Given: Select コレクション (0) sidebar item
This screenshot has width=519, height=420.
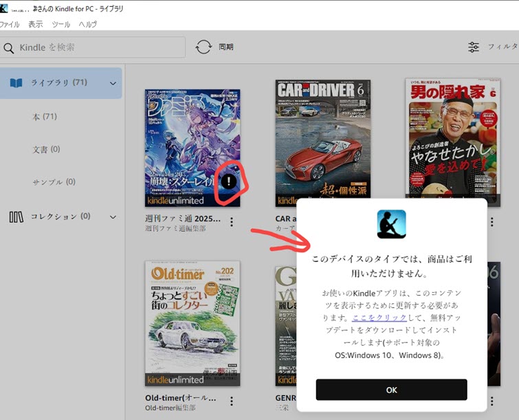Looking at the screenshot, I should 61,217.
